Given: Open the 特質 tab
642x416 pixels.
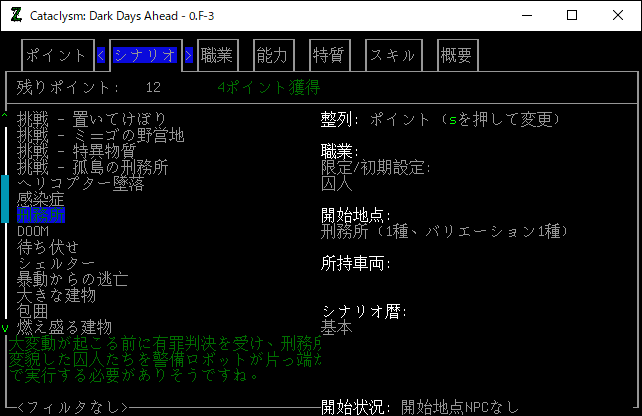Looking at the screenshot, I should (329, 56).
